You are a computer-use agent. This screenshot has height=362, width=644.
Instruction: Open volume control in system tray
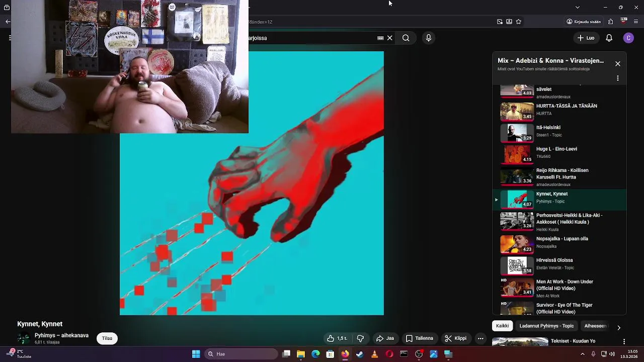(612, 354)
